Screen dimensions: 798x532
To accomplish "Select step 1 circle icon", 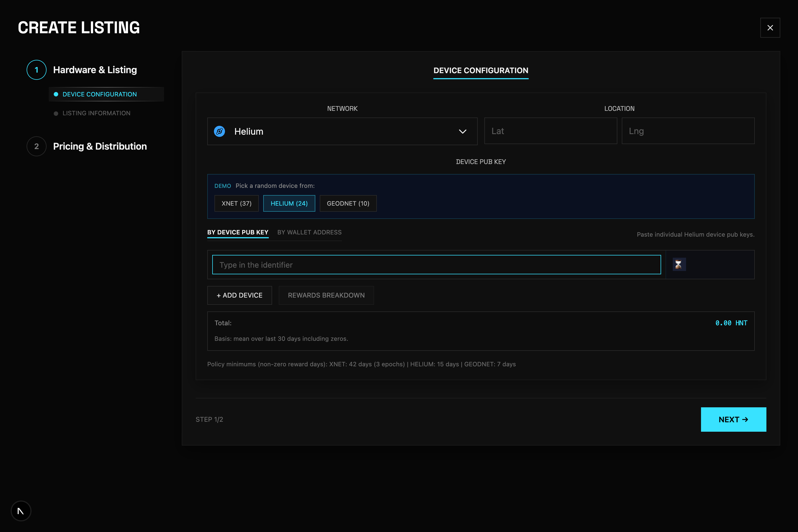I will [x=36, y=70].
